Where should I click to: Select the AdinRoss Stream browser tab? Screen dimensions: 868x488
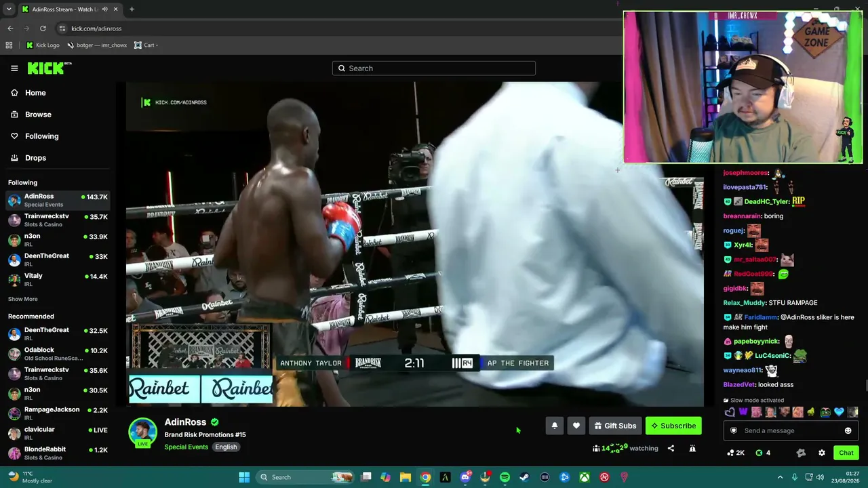69,9
